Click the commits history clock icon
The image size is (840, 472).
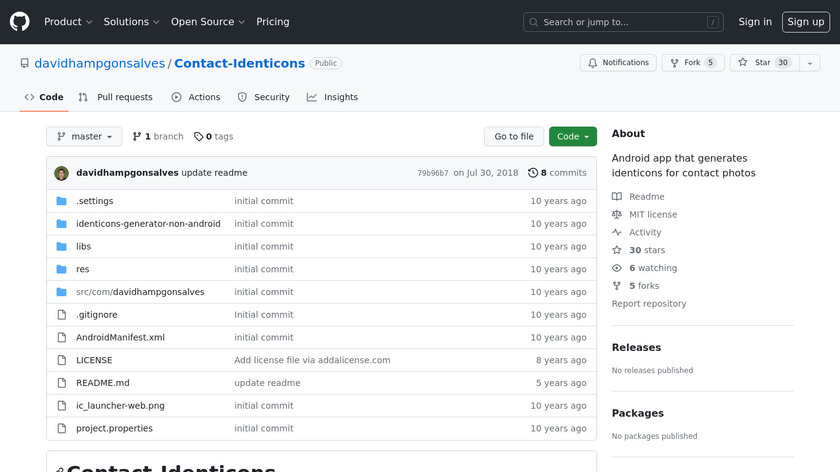point(532,173)
